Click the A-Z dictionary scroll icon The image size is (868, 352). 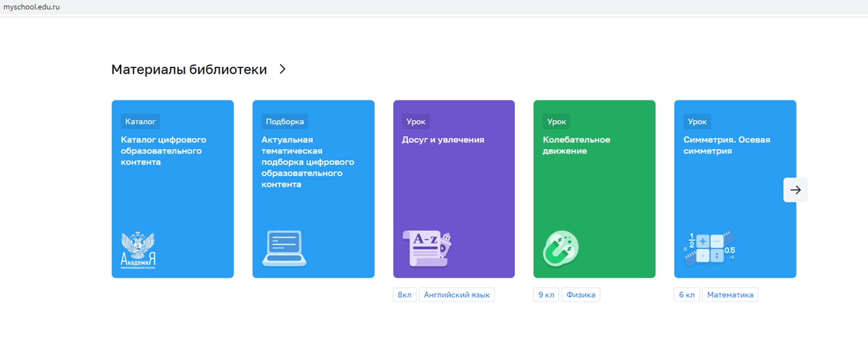[x=427, y=248]
